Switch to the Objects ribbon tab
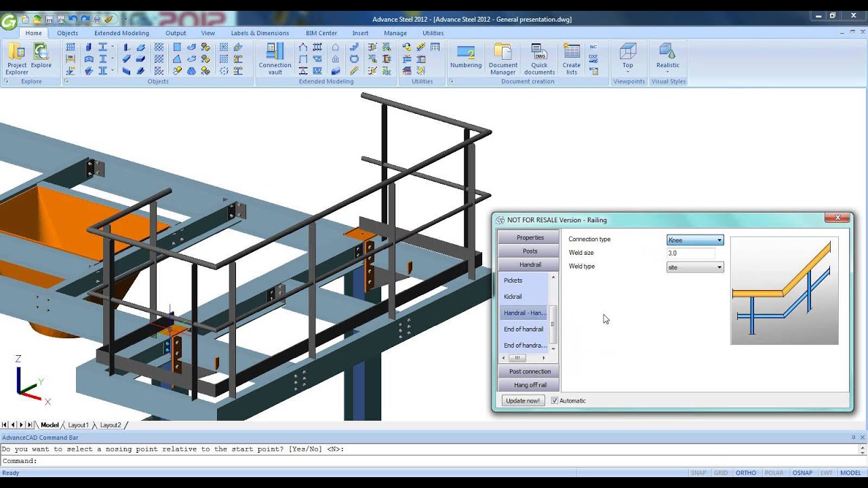 (x=67, y=33)
